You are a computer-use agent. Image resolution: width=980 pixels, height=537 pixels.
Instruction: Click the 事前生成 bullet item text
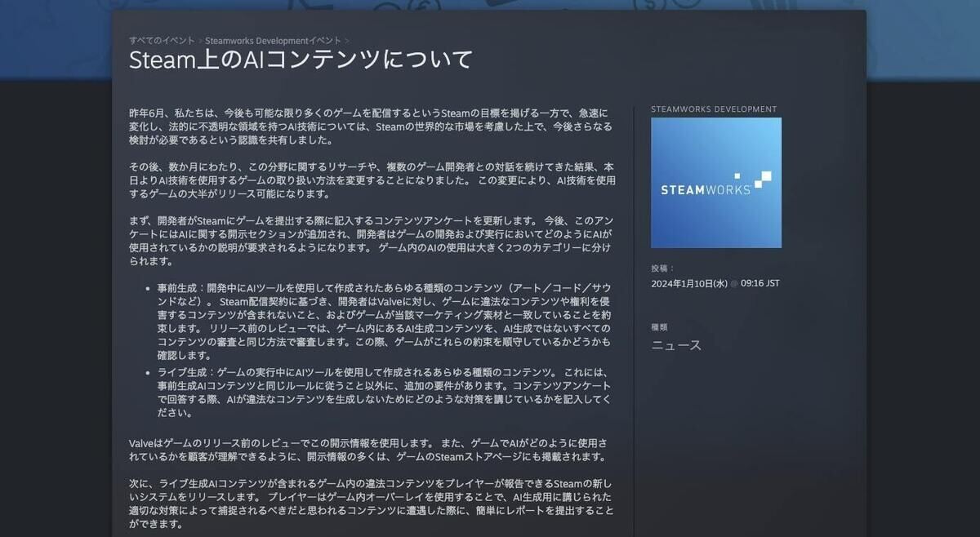(385, 322)
